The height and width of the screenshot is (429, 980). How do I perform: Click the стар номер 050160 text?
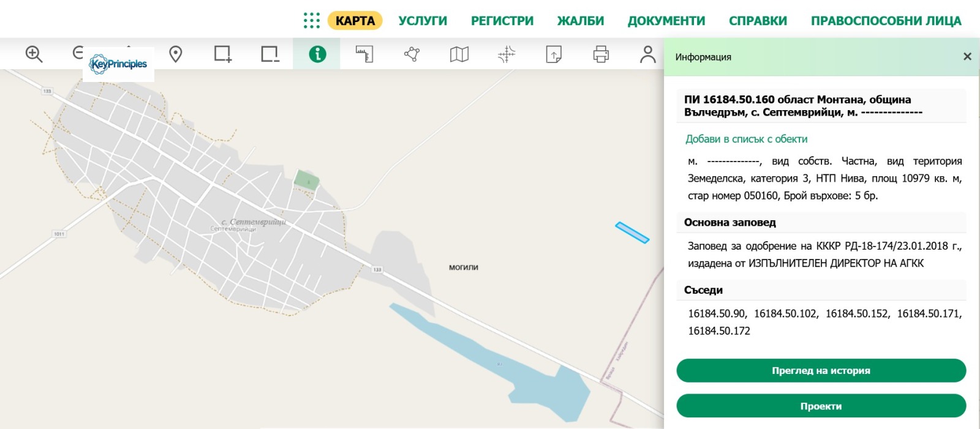coord(733,196)
